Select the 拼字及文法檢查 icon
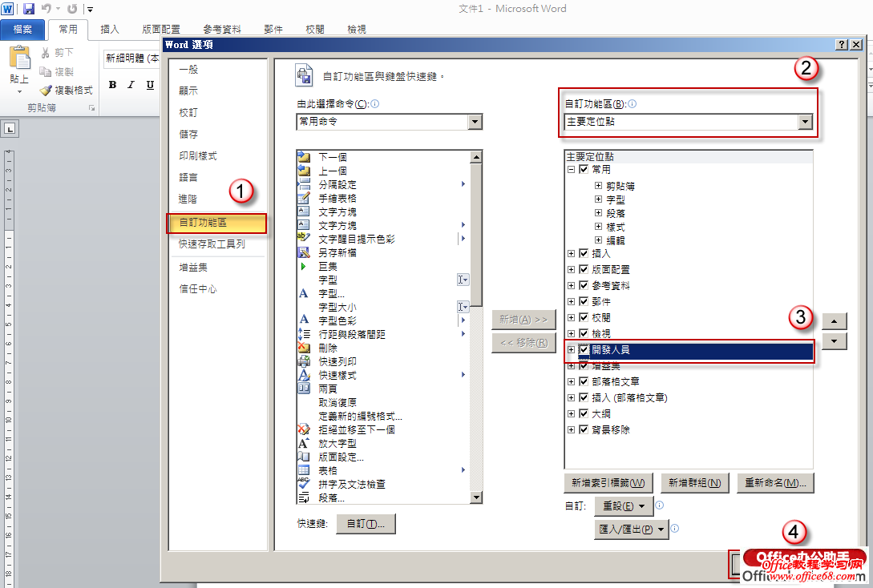Screen dimensions: 873x588 pos(304,484)
